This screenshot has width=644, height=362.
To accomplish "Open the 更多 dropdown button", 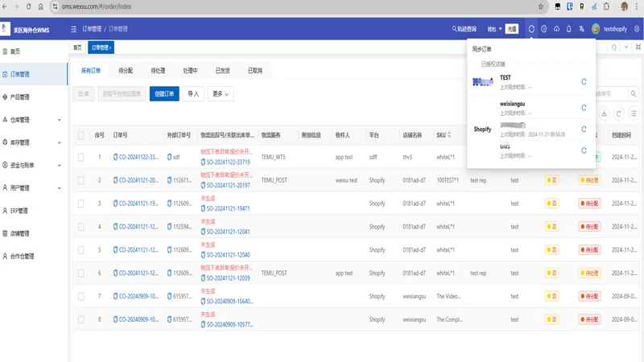I will click(x=221, y=94).
